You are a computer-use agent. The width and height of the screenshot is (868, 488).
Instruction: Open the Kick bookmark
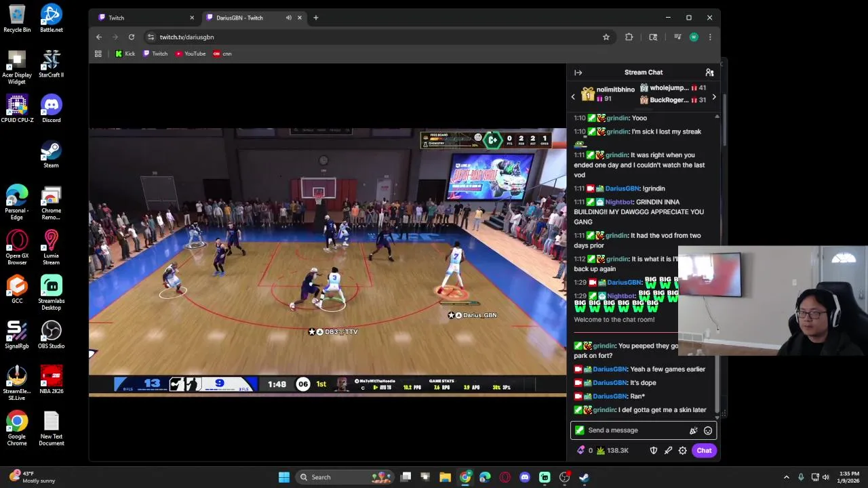click(x=125, y=54)
